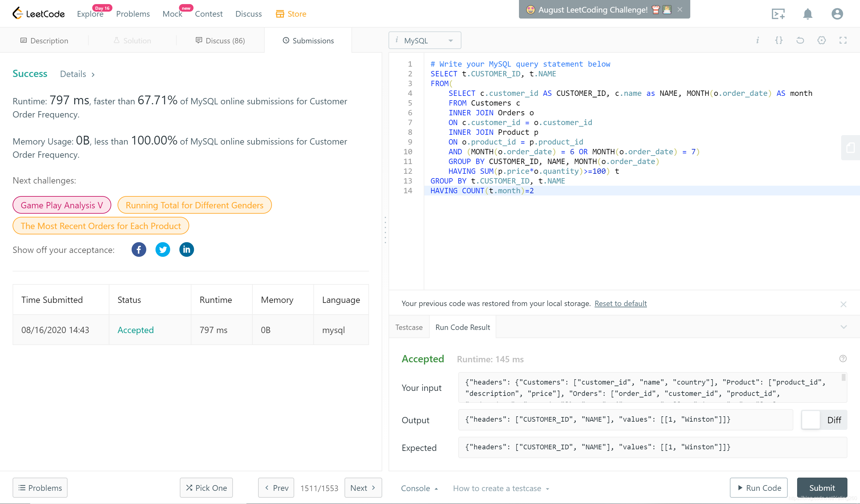The height and width of the screenshot is (504, 860).
Task: Enter fullscreen editor mode
Action: point(843,40)
